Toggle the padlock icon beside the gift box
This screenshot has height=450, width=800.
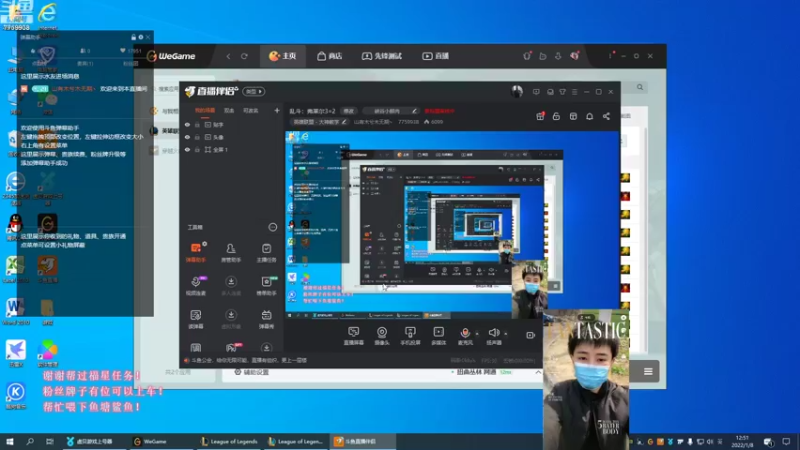[556, 116]
